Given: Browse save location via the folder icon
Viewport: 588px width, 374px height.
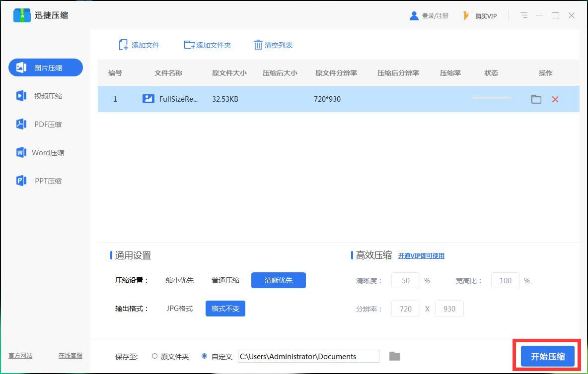Looking at the screenshot, I should click(394, 356).
